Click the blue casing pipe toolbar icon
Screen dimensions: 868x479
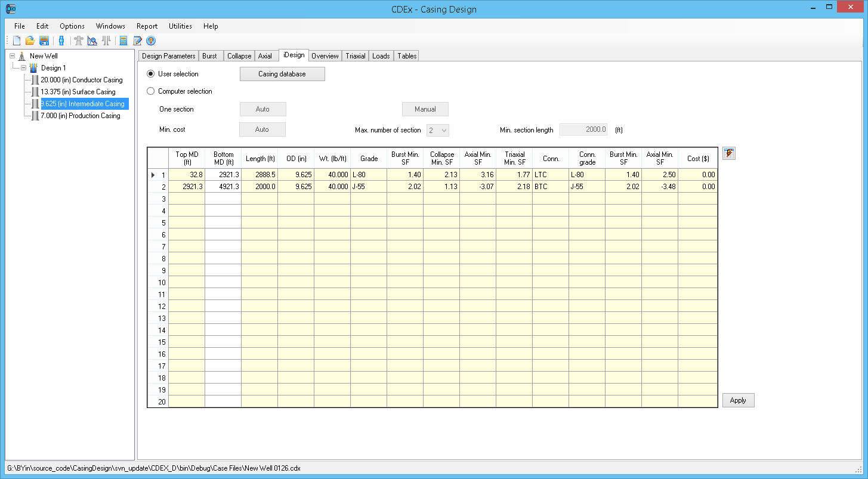click(x=61, y=41)
